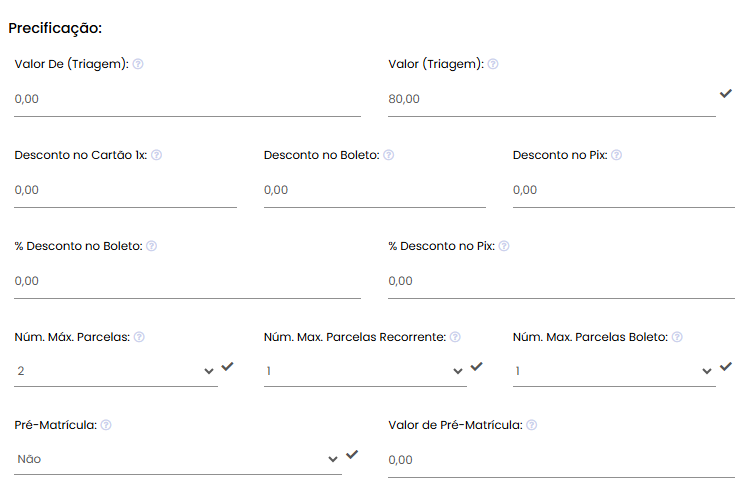
Task: Select the Valor de Pré-Matrícula input field
Action: pos(561,460)
